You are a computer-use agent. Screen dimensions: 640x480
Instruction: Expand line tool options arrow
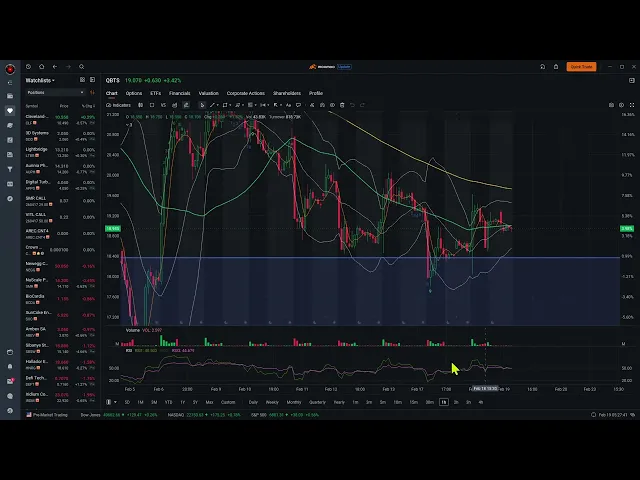(218, 105)
